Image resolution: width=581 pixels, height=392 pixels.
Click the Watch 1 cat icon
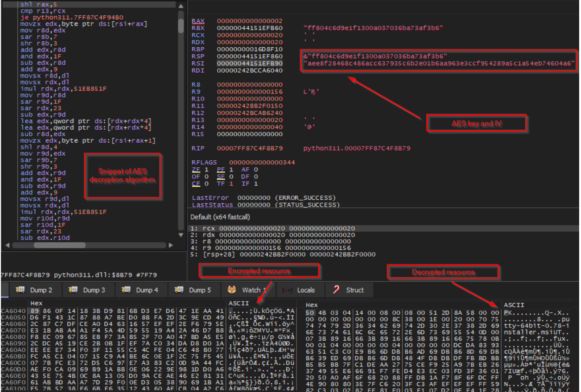(x=232, y=291)
